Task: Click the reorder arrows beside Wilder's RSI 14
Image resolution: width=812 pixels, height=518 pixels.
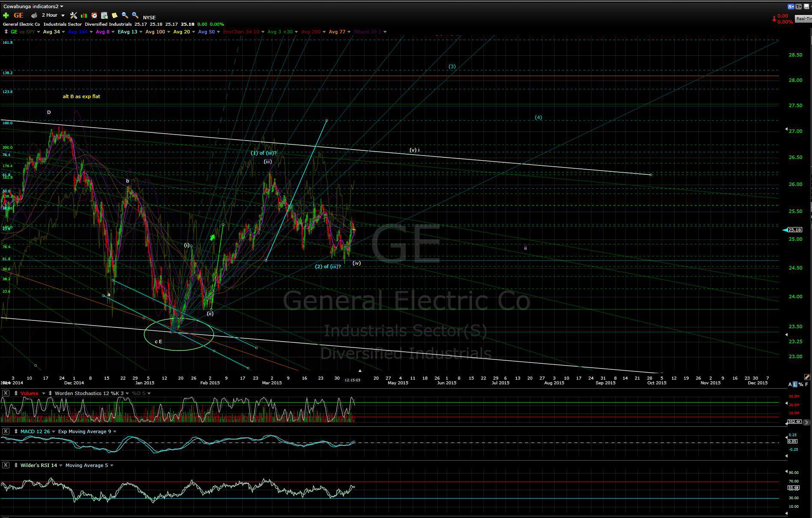Action: tap(16, 465)
